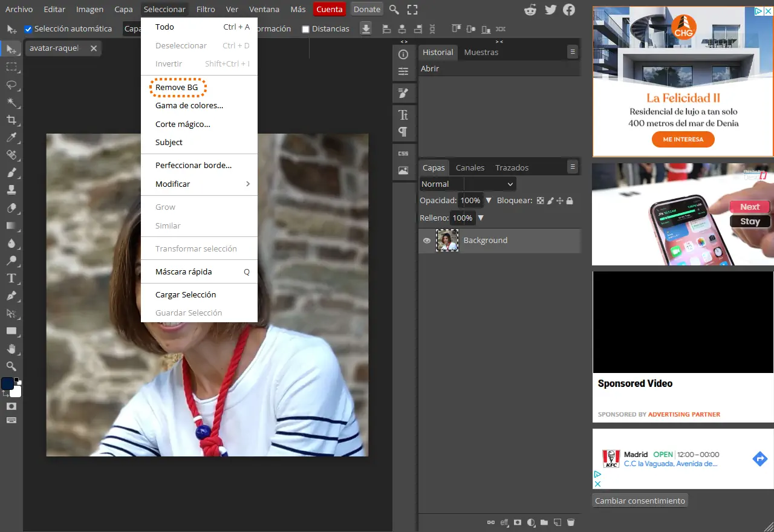Screen dimensions: 774x532
Task: Choose the Path Select tool
Action: (x=11, y=313)
